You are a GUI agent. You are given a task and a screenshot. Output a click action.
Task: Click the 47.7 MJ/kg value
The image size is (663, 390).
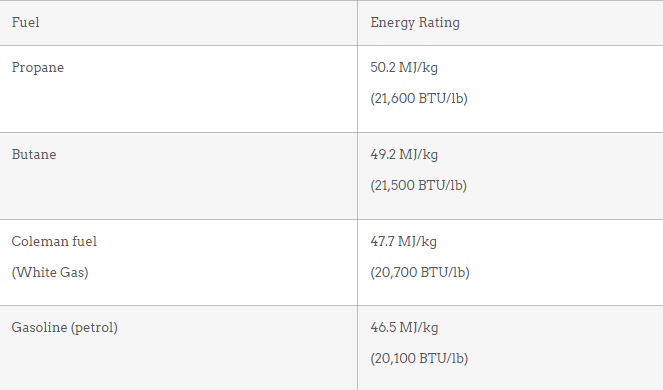[403, 242]
